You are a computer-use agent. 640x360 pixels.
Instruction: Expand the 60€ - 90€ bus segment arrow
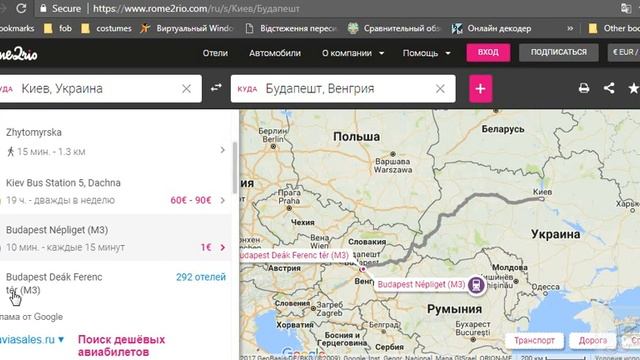click(x=222, y=200)
